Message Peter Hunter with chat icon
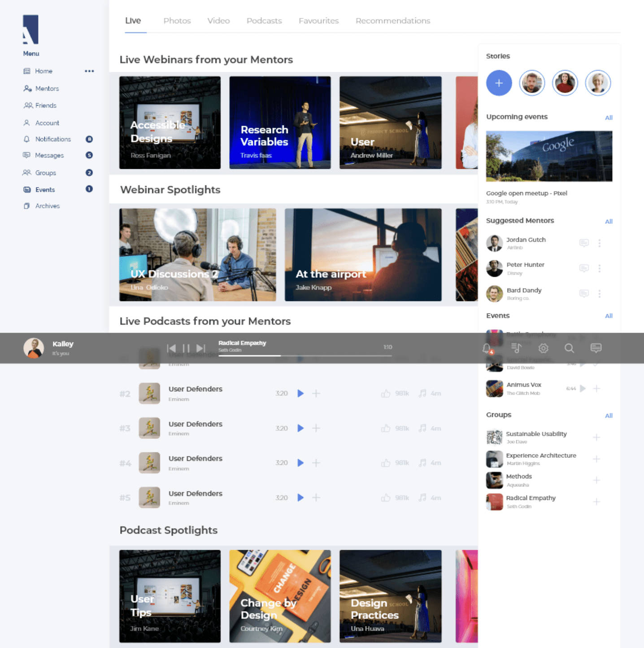644x648 pixels. (584, 268)
